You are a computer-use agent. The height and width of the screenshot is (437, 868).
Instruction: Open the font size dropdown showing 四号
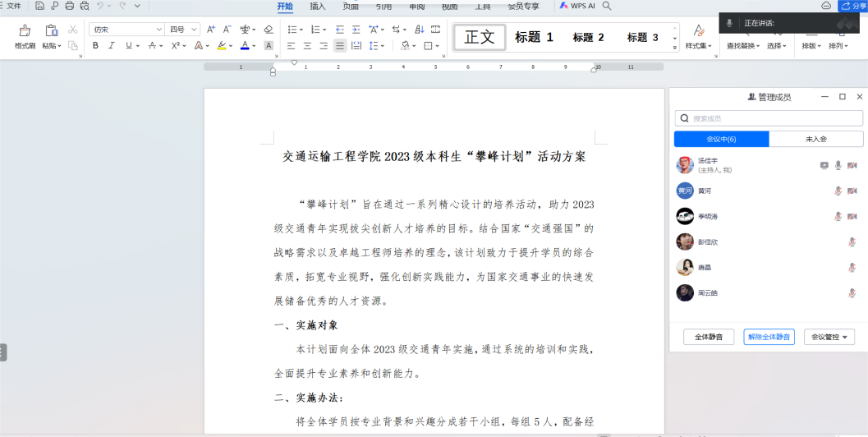(x=183, y=30)
